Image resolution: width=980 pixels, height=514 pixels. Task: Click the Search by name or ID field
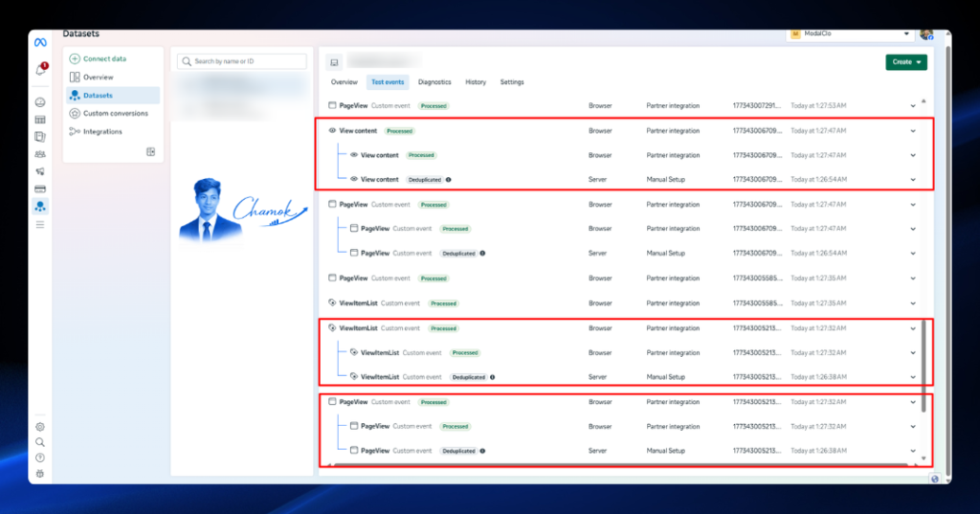242,61
